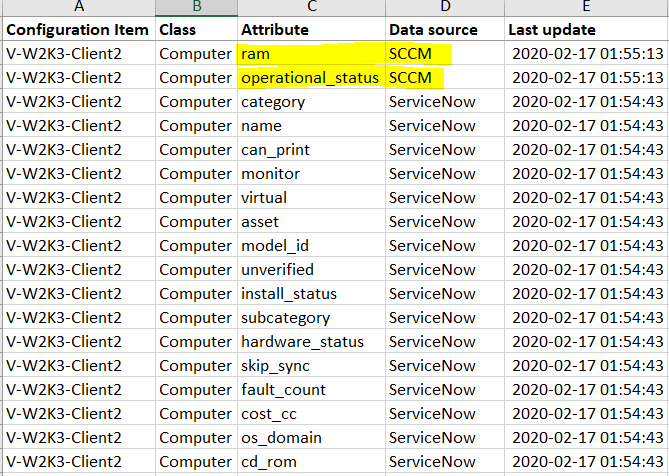Click the Last update header cell

[x=587, y=29]
